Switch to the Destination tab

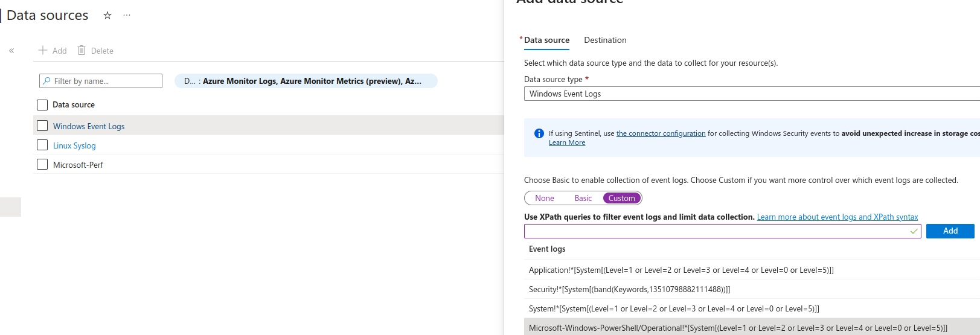(605, 40)
